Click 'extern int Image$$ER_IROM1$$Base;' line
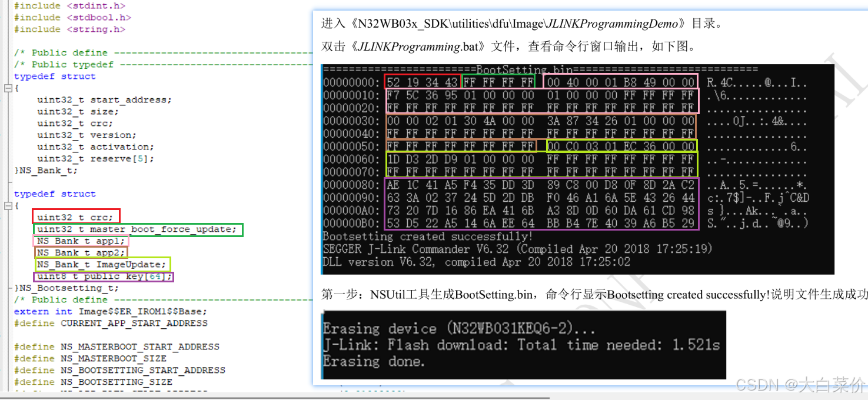Viewport: 868px width, 400px height. click(111, 312)
